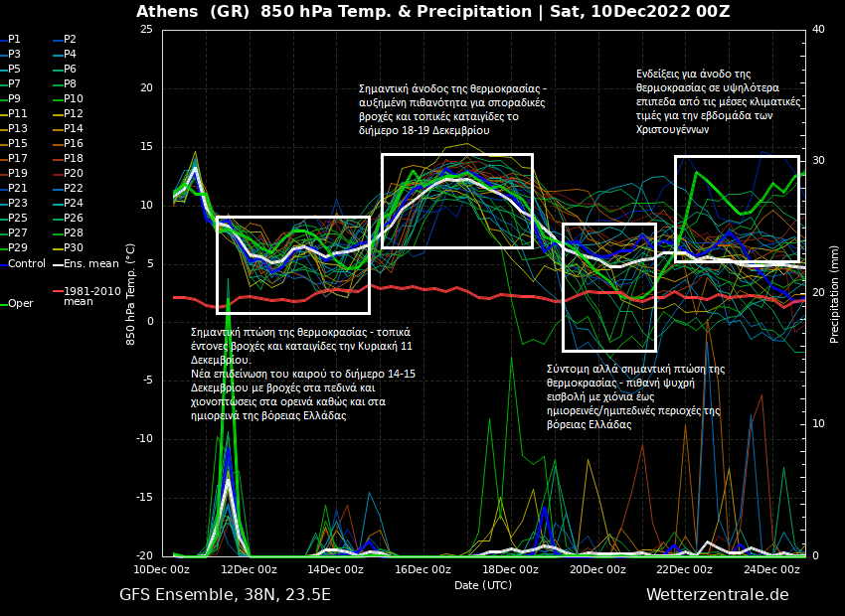
Task: Select the green Oper legend entry
Action: tap(20, 304)
